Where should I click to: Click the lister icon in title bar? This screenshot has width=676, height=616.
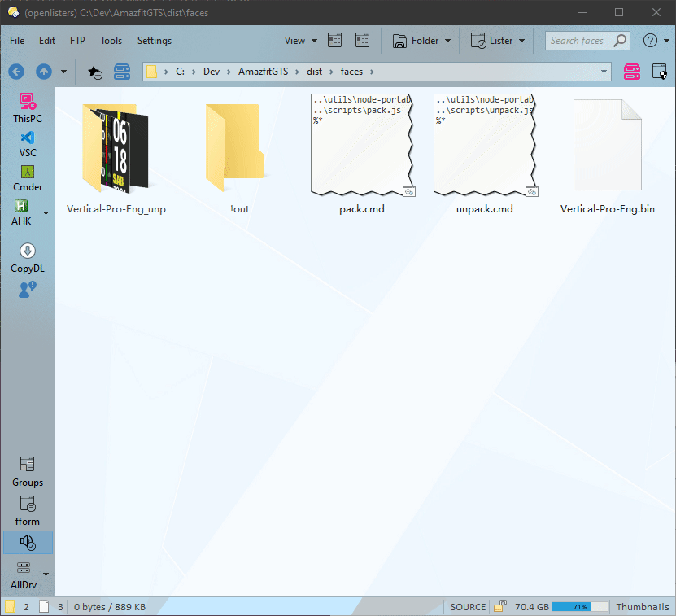pyautogui.click(x=13, y=12)
